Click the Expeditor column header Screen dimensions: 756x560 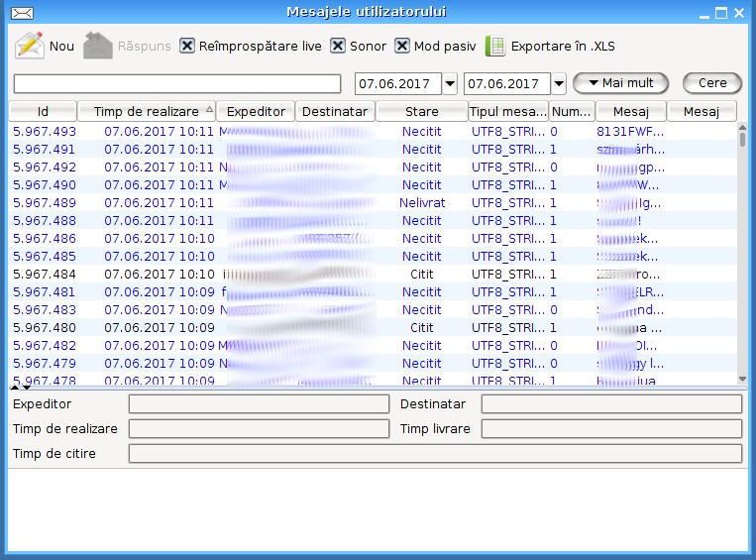pyautogui.click(x=256, y=112)
